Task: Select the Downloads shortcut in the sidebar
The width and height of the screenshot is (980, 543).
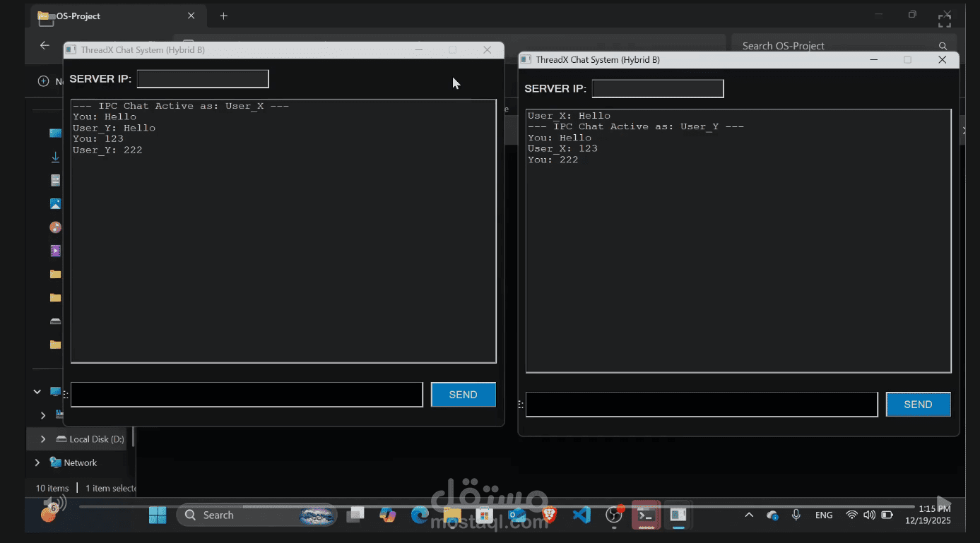Action: click(x=55, y=157)
